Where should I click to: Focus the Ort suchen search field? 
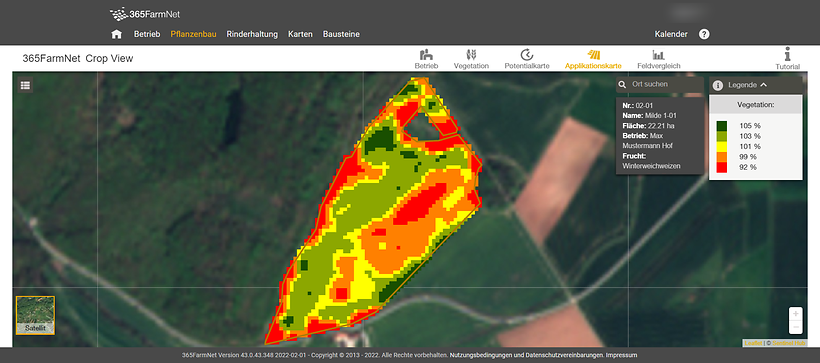tap(660, 84)
